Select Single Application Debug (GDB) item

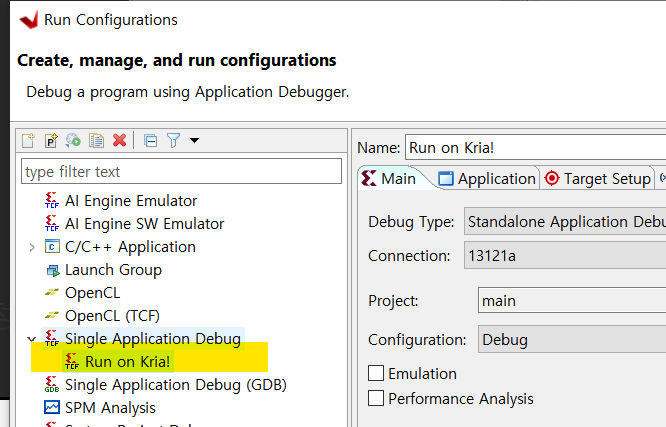tap(176, 385)
